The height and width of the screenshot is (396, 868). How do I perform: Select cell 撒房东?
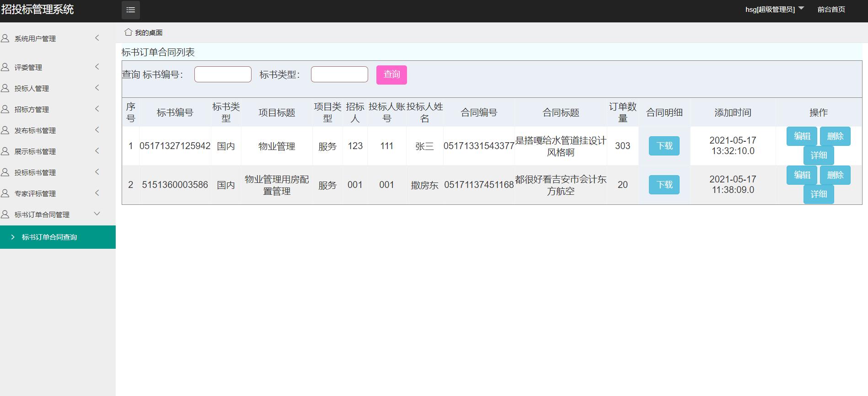pos(424,185)
